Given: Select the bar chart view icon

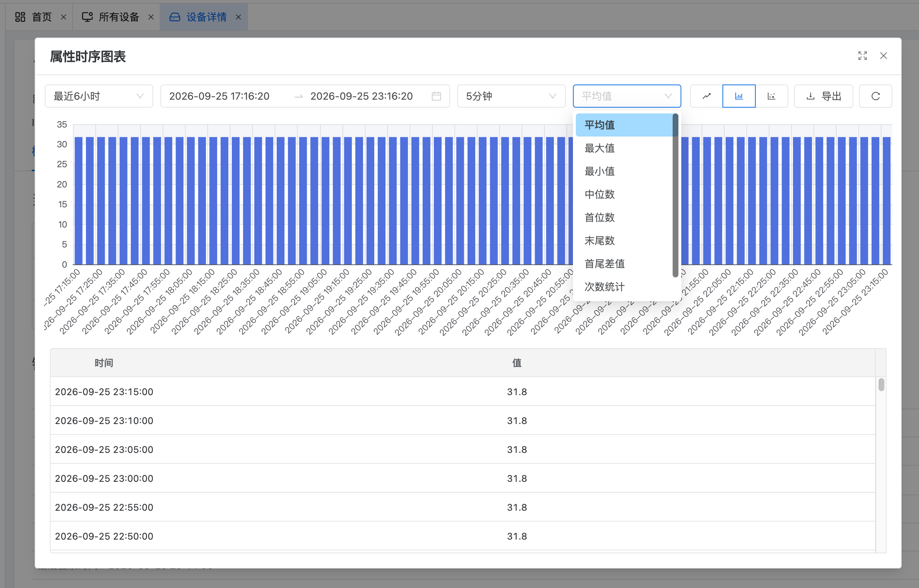Looking at the screenshot, I should [x=739, y=96].
